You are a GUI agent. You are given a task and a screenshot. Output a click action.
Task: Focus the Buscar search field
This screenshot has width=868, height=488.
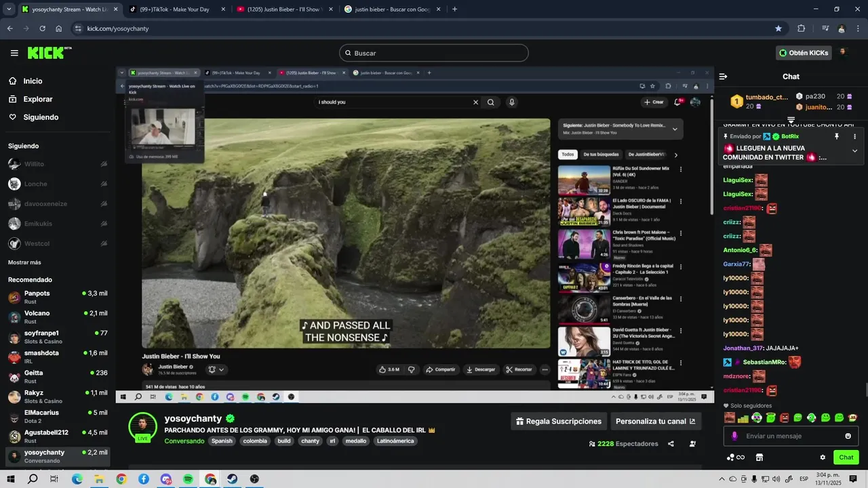[x=434, y=53]
